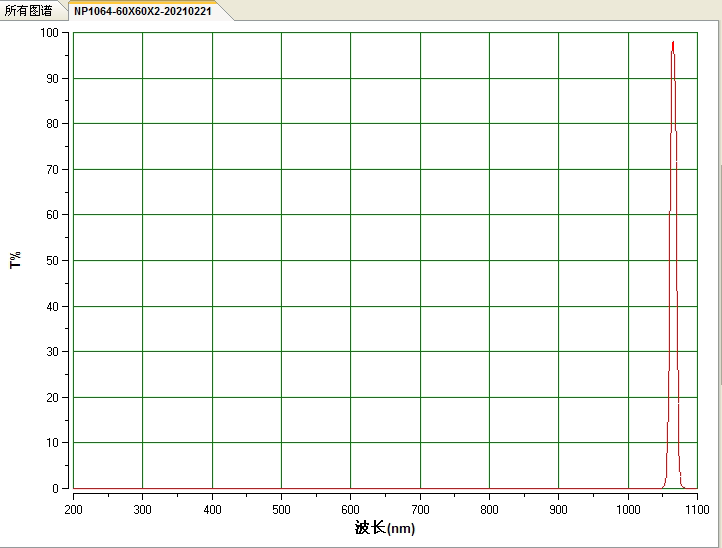Click the 50 label on the T% axis

point(52,261)
